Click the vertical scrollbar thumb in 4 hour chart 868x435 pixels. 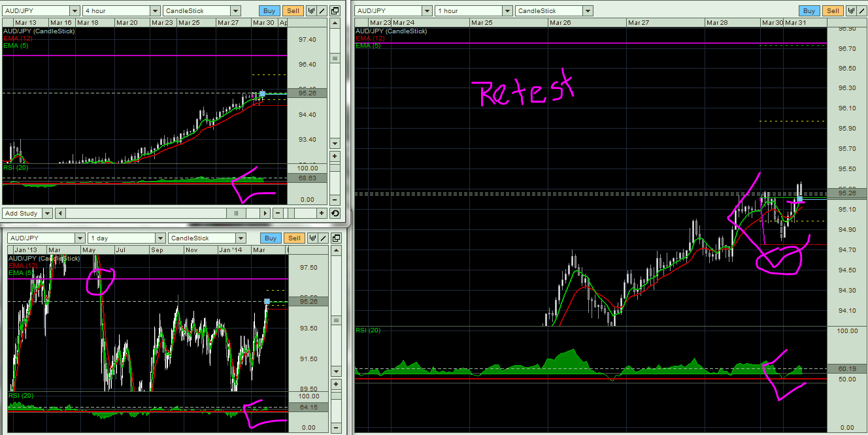click(335, 58)
